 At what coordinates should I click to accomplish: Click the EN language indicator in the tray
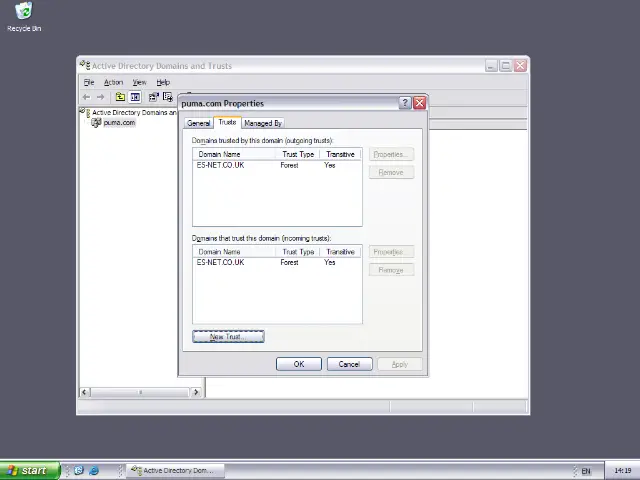586,471
